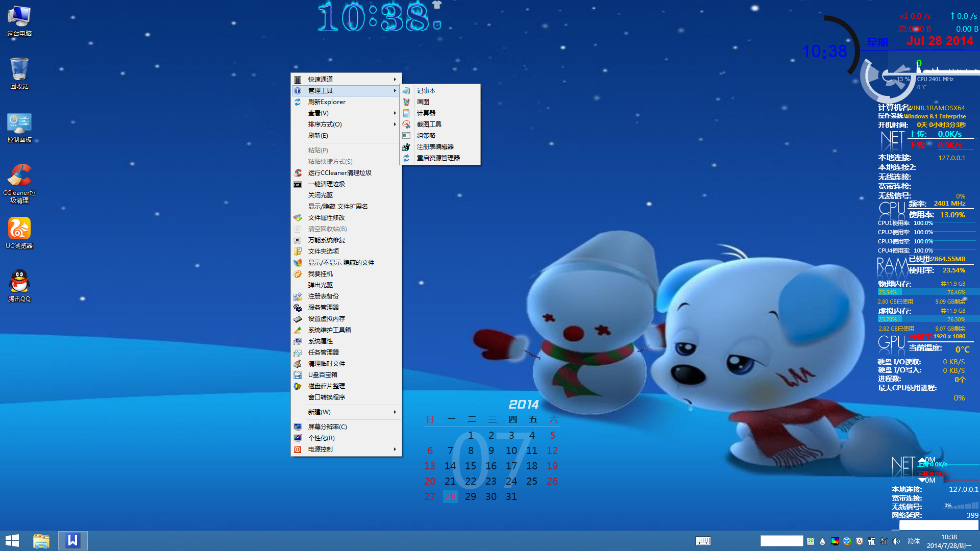Image resolution: width=980 pixels, height=551 pixels.
Task: Expand the 电源控制 submenu arrow
Action: coord(395,449)
